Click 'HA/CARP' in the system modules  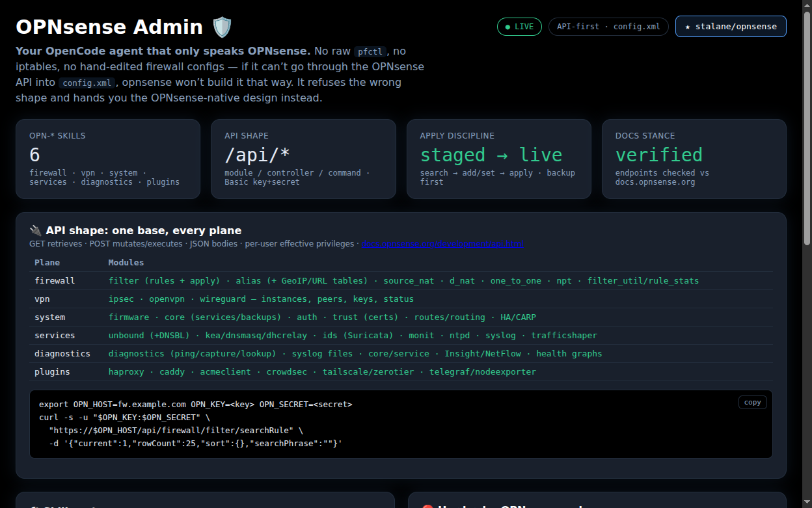tap(518, 317)
